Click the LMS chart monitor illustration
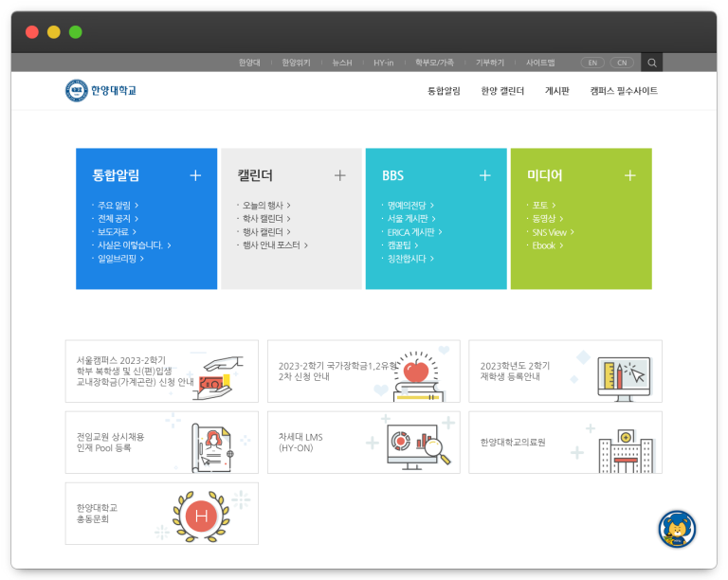 pyautogui.click(x=419, y=445)
